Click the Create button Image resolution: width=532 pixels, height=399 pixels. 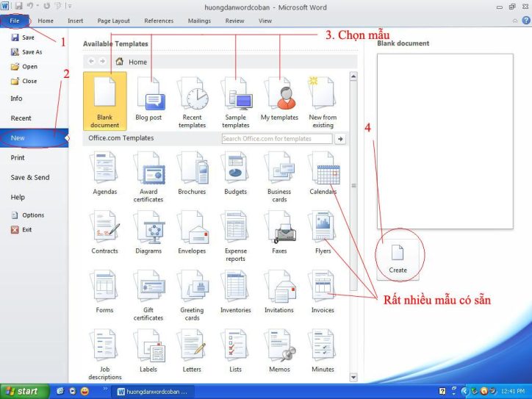point(398,259)
